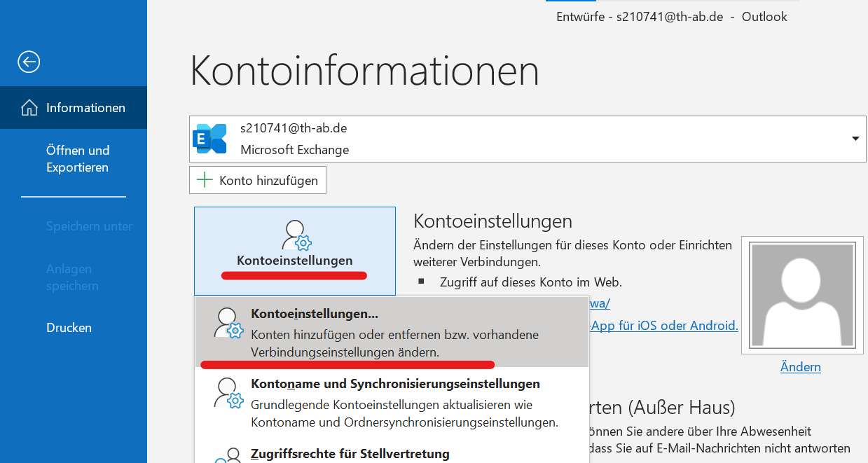Open Zugriffsrechte für Stellvertretung option
The width and height of the screenshot is (868, 463).
point(392,453)
